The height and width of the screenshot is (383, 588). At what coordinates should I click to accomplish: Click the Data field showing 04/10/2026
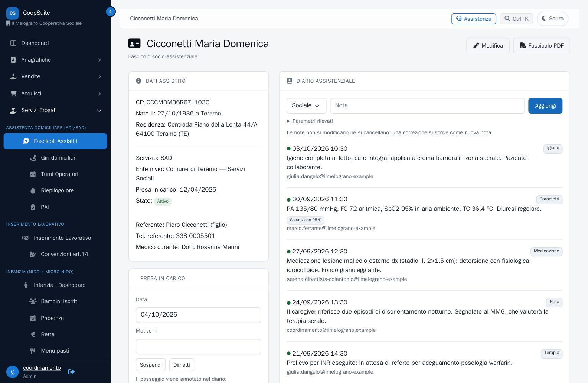tap(198, 315)
